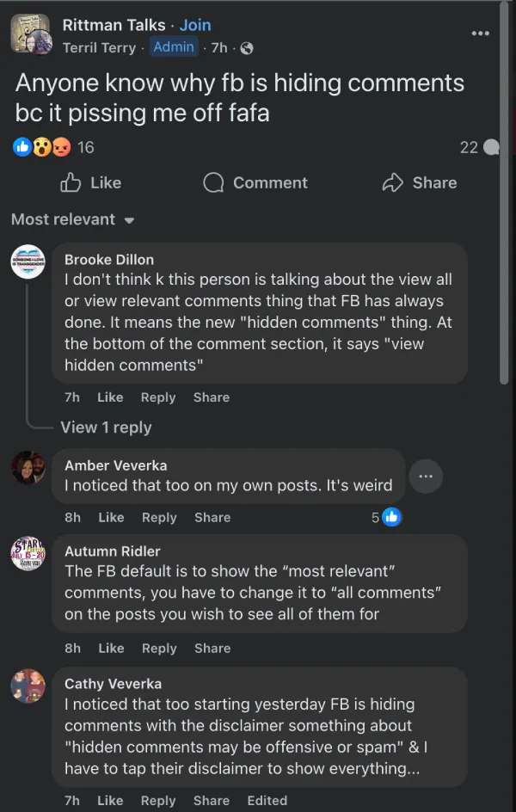Like Brooke Dillon's comment
This screenshot has width=516, height=812.
[110, 397]
